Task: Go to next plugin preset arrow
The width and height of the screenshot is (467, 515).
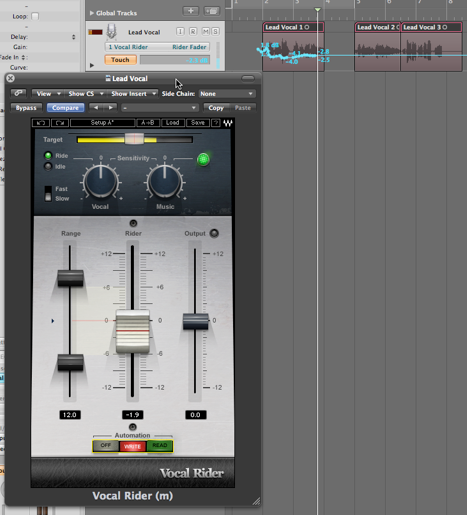Action: [110, 107]
